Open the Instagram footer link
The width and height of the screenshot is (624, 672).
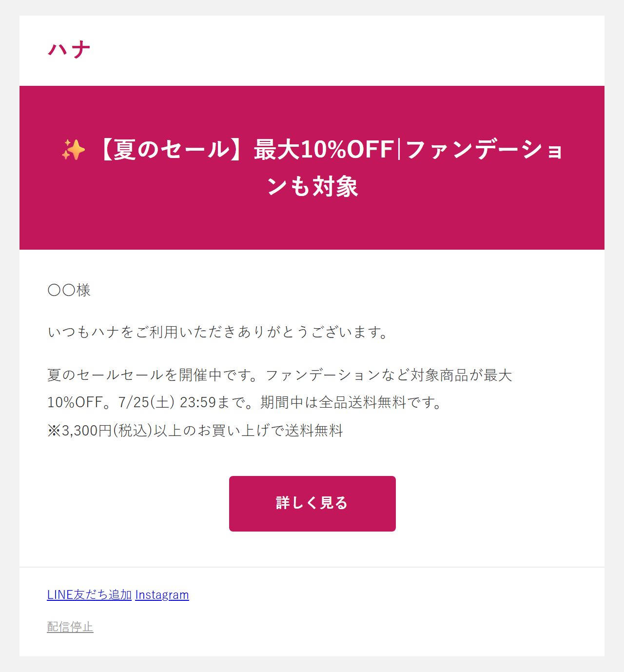coord(162,595)
